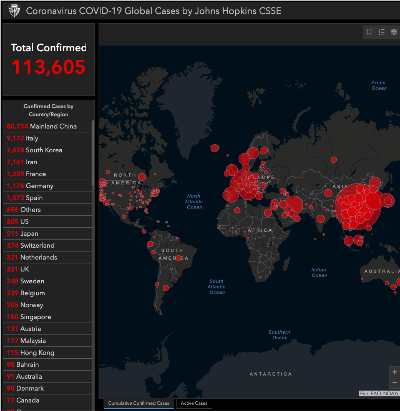Image resolution: width=400 pixels, height=411 pixels.
Task: Select the Norway row
Action: tap(47, 305)
